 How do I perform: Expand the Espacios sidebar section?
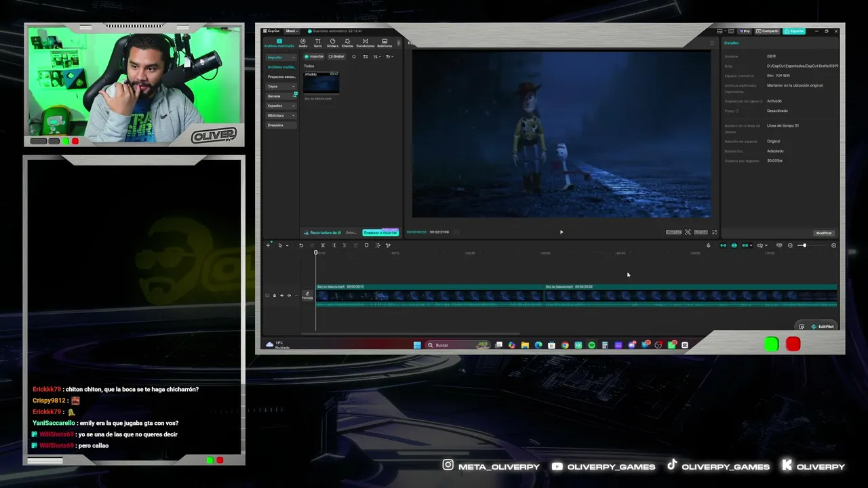tap(281, 106)
